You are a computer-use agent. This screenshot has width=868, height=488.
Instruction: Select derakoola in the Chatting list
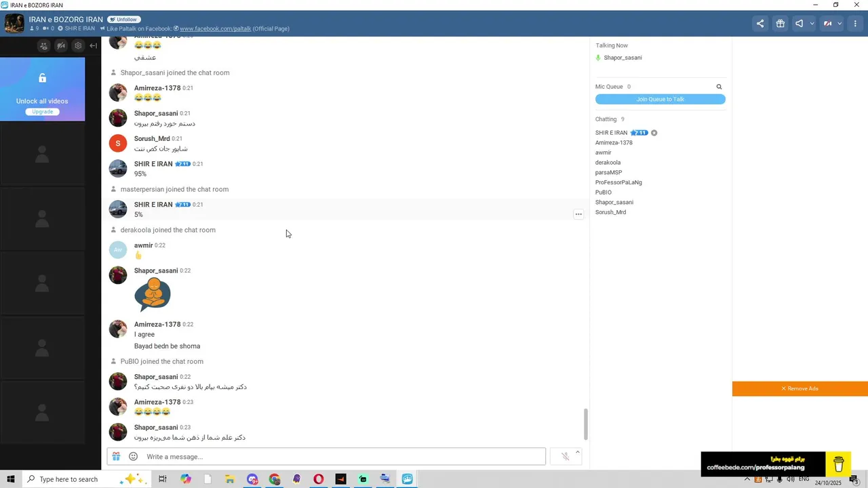(608, 163)
